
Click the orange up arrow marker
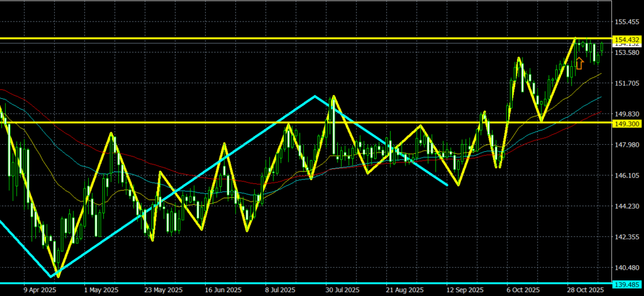pos(579,62)
